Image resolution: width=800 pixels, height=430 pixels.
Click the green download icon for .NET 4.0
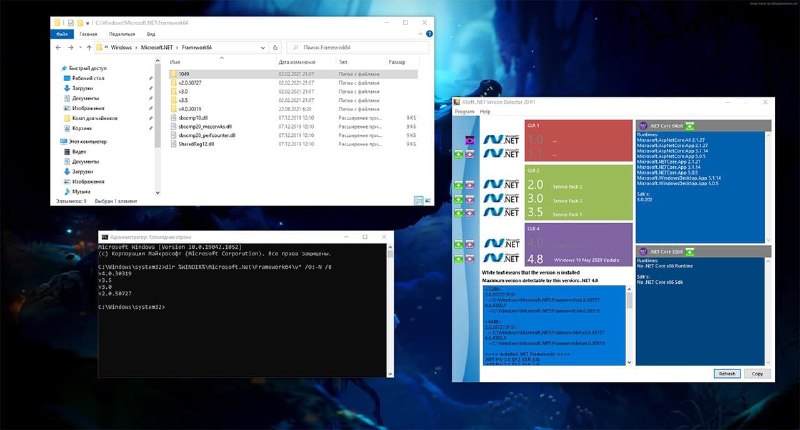(459, 245)
